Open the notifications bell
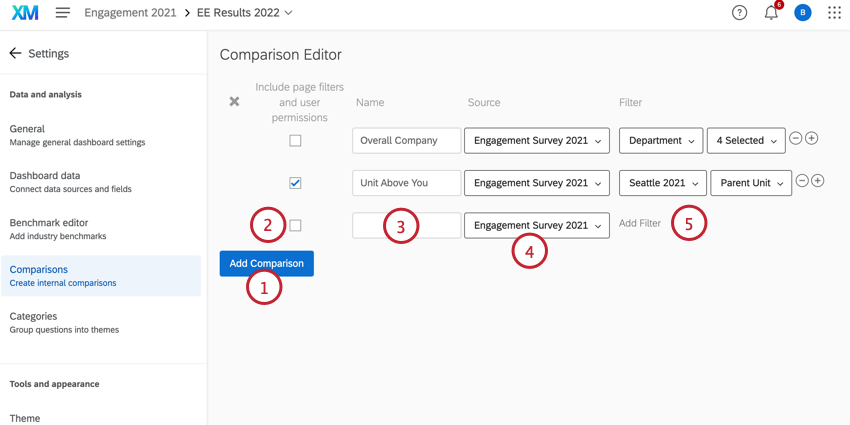Viewport: 850px width, 425px height. (771, 13)
